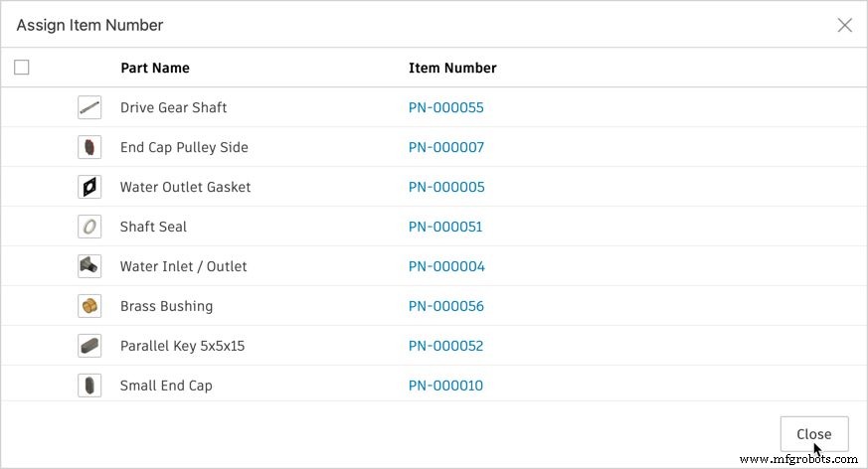The height and width of the screenshot is (469, 868).
Task: Dismiss dialog with the X icon
Action: click(x=845, y=25)
